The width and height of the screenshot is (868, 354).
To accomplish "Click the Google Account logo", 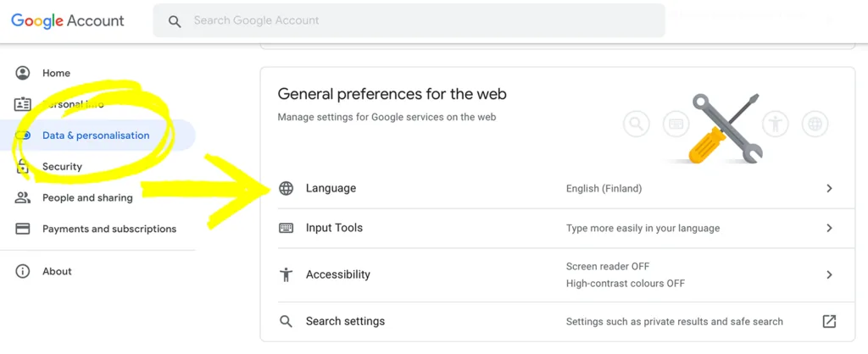I will tap(68, 21).
